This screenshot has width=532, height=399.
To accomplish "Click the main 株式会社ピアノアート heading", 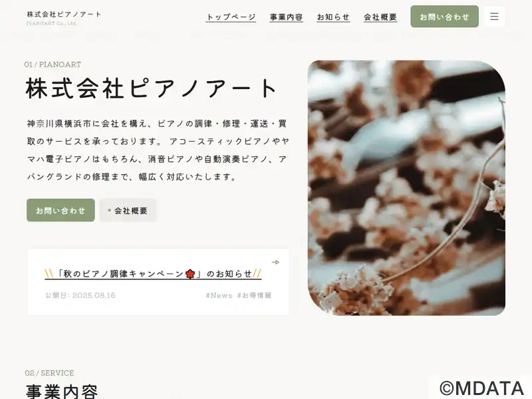I will tap(152, 88).
